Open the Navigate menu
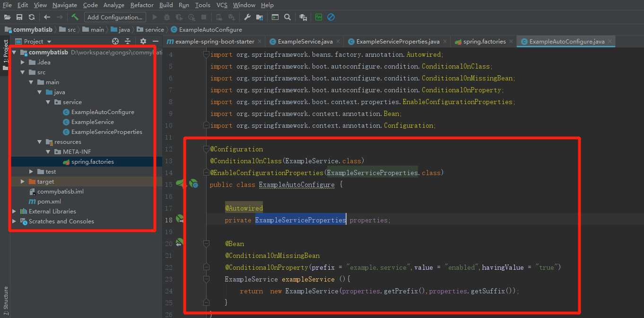Viewport: 644px width, 318px height. click(x=65, y=5)
